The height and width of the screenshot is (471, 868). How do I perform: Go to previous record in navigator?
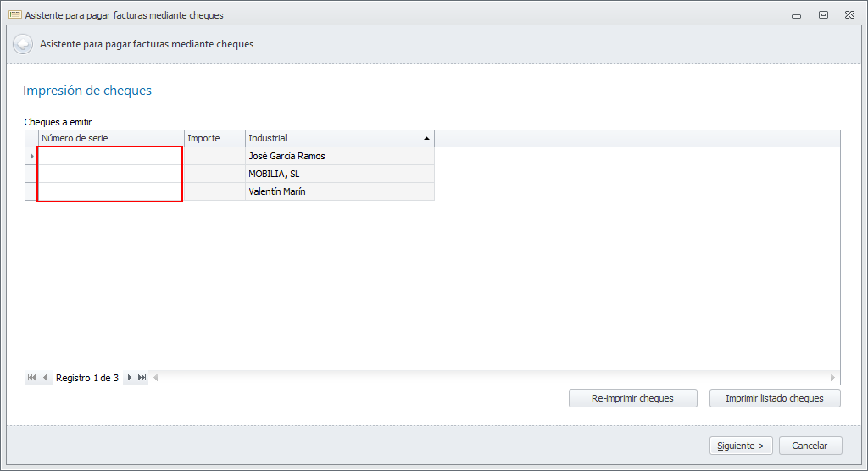point(45,378)
